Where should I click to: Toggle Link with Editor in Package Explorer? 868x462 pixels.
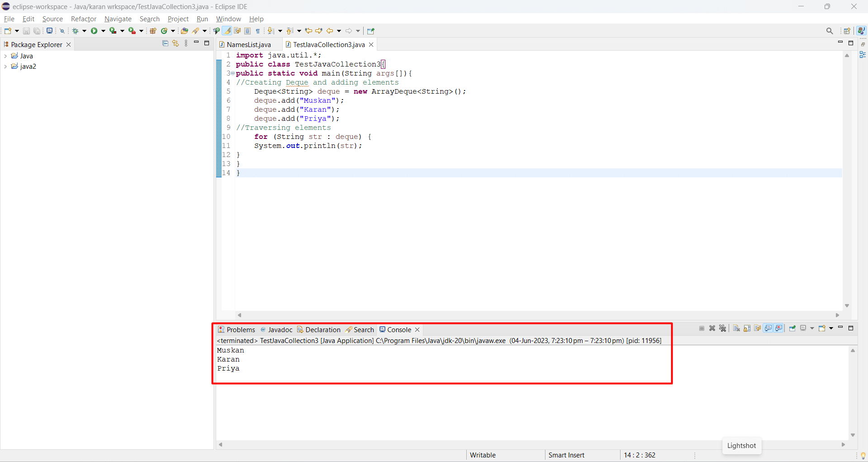[175, 43]
